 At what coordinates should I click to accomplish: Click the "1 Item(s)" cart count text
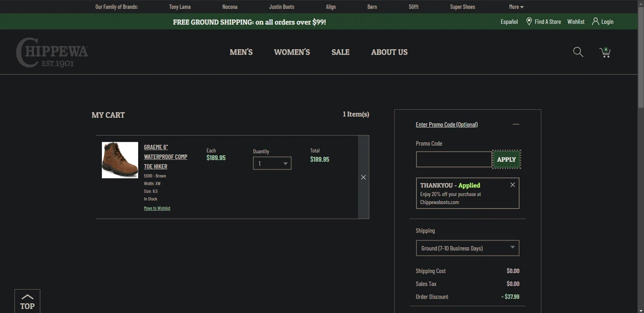356,114
